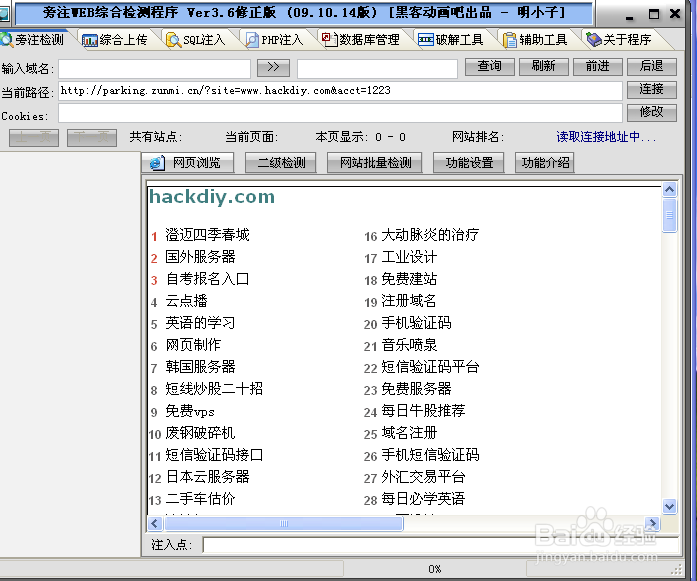Click the 工业设计 link
Viewport: 697px width, 581px height.
(x=409, y=256)
